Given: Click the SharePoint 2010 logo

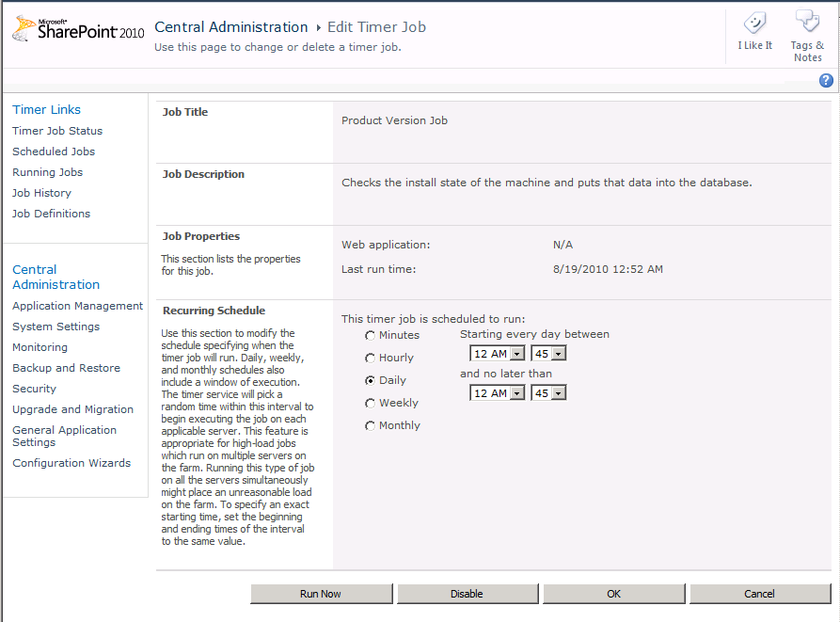Looking at the screenshot, I should coord(78,30).
